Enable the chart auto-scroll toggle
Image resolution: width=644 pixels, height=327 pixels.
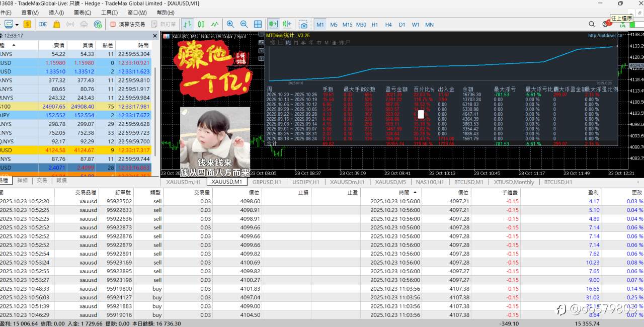(x=273, y=24)
